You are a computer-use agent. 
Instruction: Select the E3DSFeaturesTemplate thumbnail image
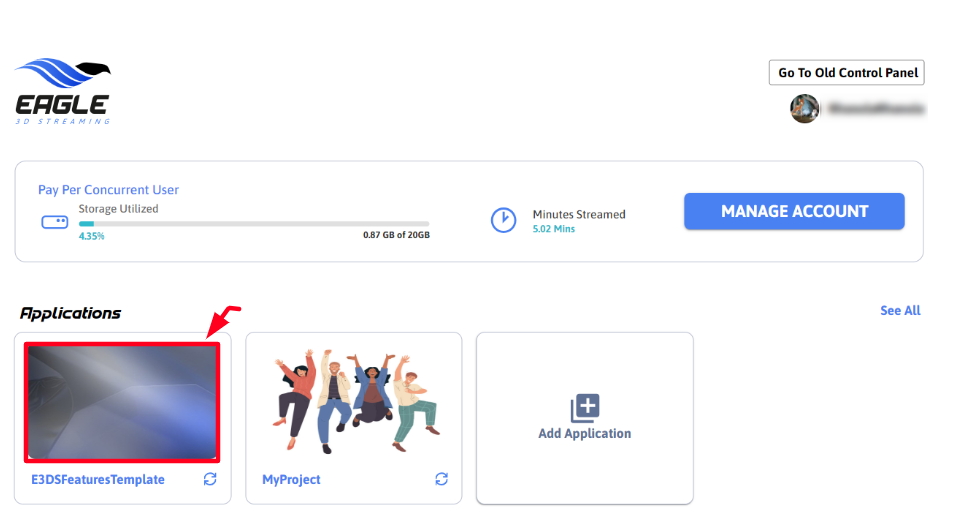click(122, 401)
